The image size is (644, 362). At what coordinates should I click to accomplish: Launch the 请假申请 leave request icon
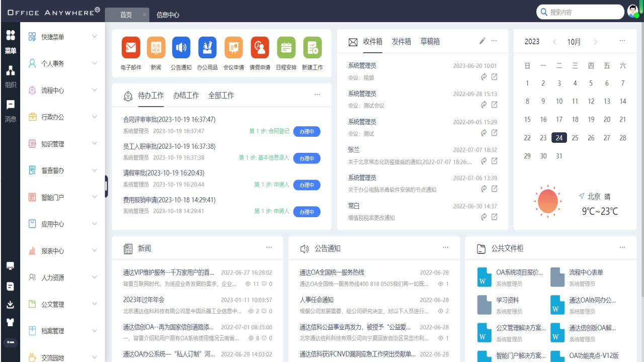coord(260,48)
